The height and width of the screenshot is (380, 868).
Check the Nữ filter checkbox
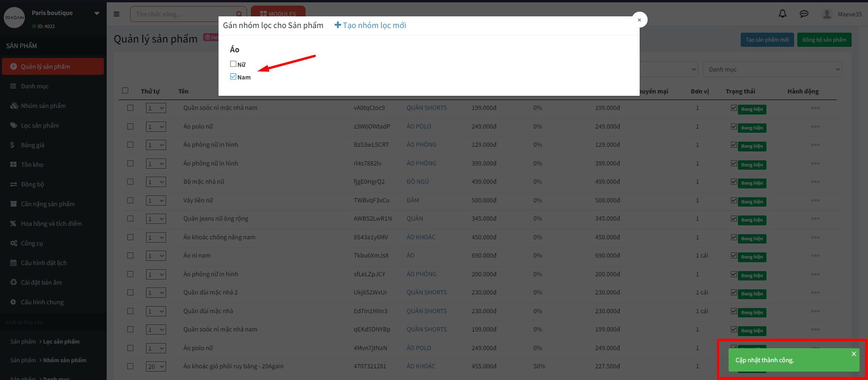[233, 64]
